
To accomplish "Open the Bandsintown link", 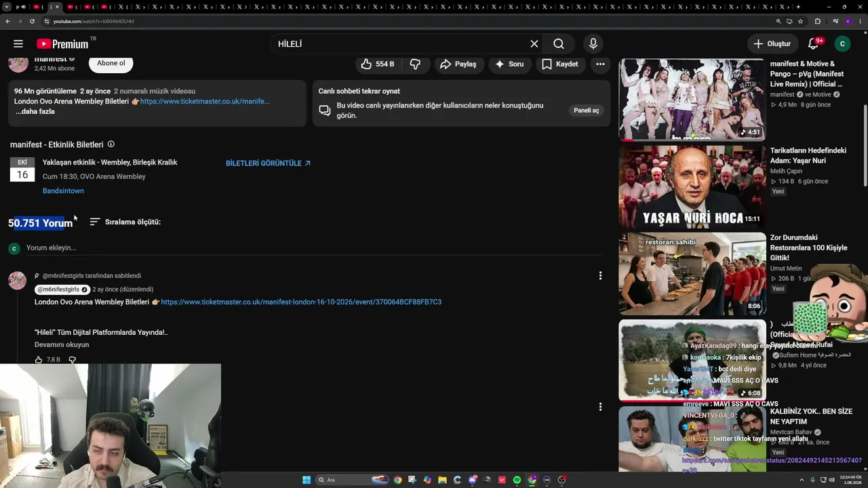I will [63, 191].
